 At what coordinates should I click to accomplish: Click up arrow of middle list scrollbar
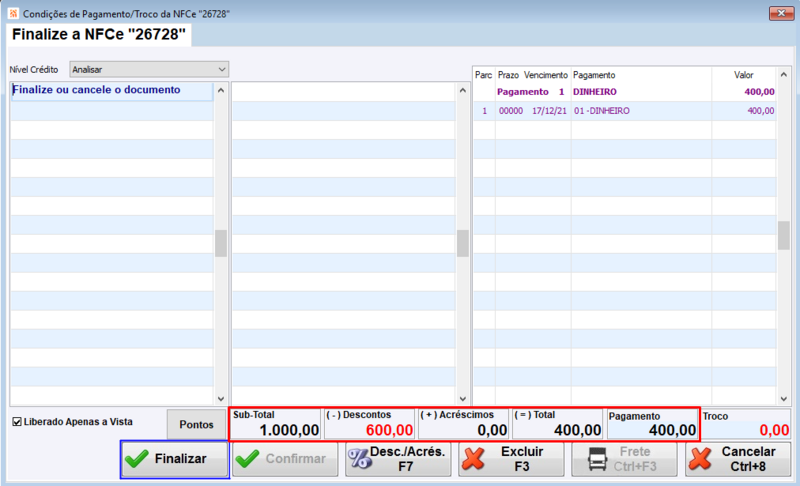coord(463,90)
